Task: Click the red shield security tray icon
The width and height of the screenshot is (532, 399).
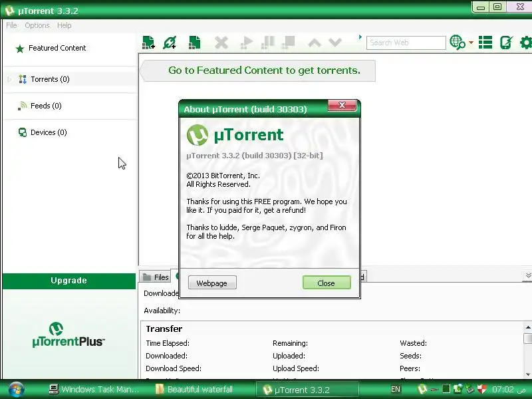Action: pyautogui.click(x=481, y=389)
